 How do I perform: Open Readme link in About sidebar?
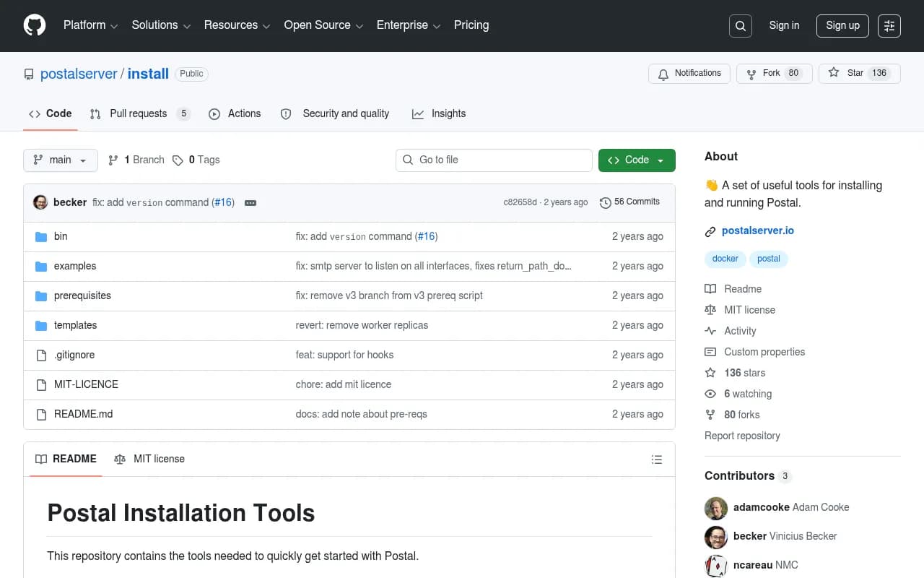(x=733, y=289)
